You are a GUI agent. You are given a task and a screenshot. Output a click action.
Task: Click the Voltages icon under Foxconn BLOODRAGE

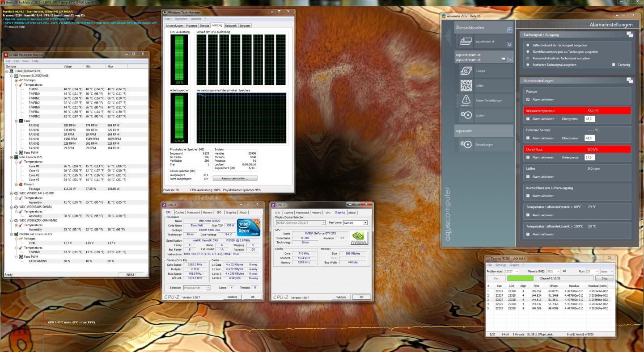21,80
